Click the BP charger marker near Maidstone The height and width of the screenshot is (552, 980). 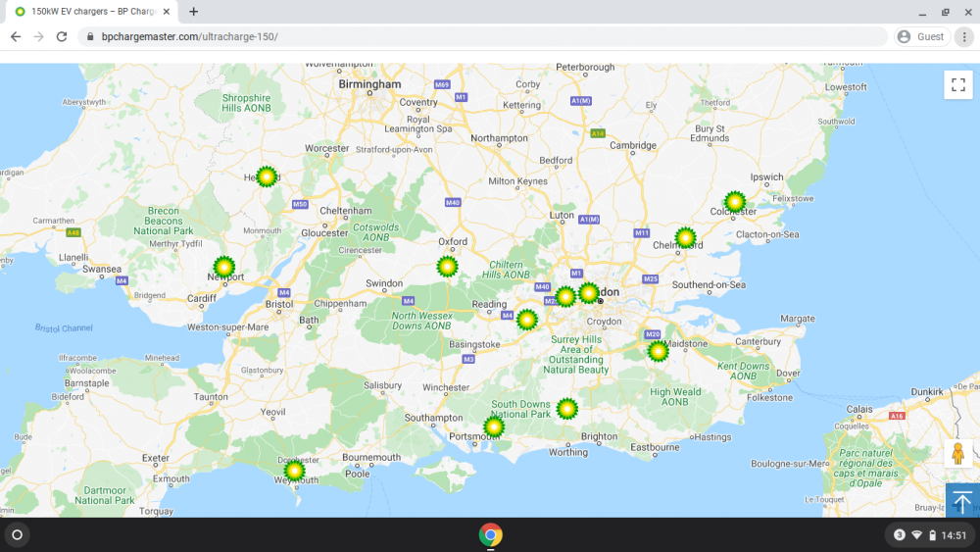tap(659, 351)
